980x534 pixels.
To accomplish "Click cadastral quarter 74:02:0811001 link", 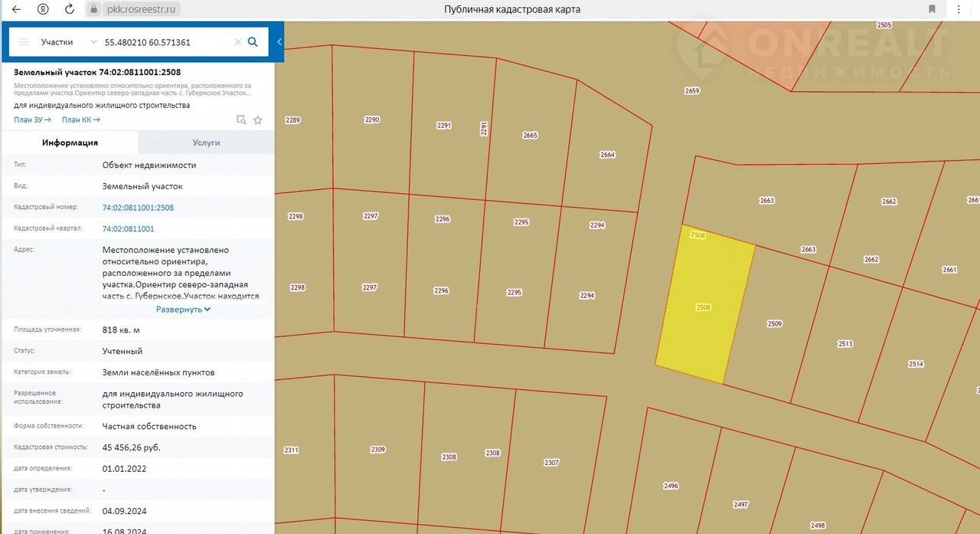I will pyautogui.click(x=128, y=228).
